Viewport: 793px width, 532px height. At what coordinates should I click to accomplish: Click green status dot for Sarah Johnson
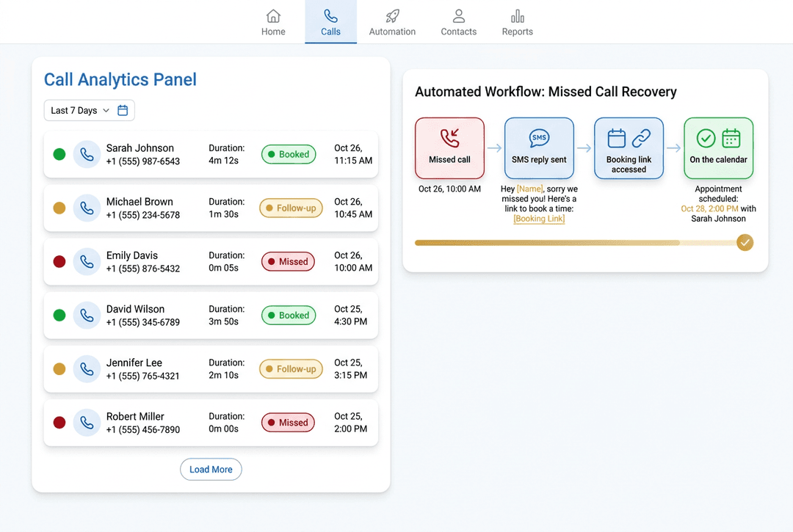pyautogui.click(x=59, y=154)
